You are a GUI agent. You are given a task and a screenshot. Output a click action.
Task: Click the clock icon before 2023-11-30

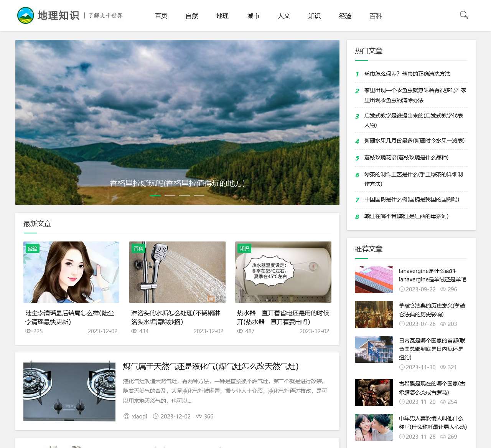pos(402,367)
